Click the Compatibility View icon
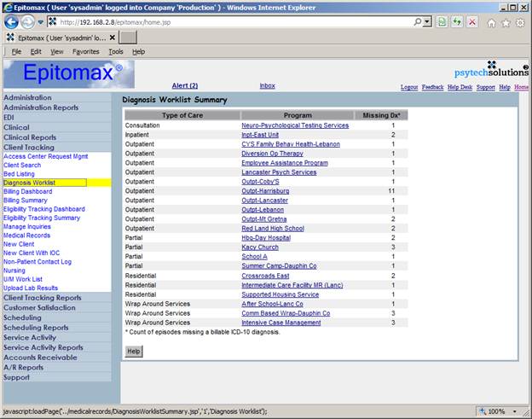The image size is (532, 419). click(x=442, y=21)
